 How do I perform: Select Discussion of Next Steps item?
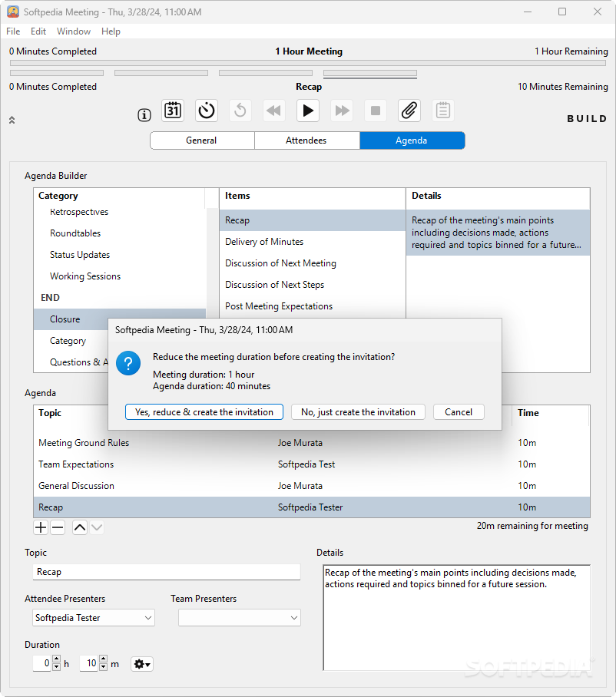point(313,285)
